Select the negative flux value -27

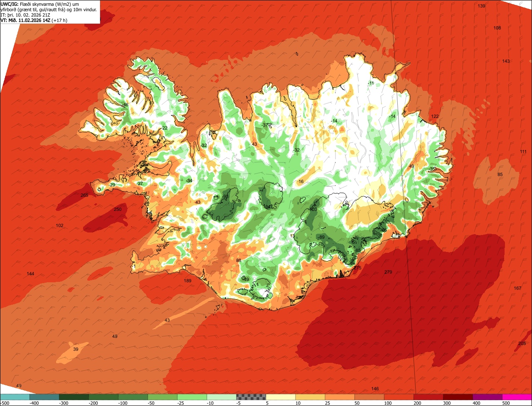coord(140,183)
